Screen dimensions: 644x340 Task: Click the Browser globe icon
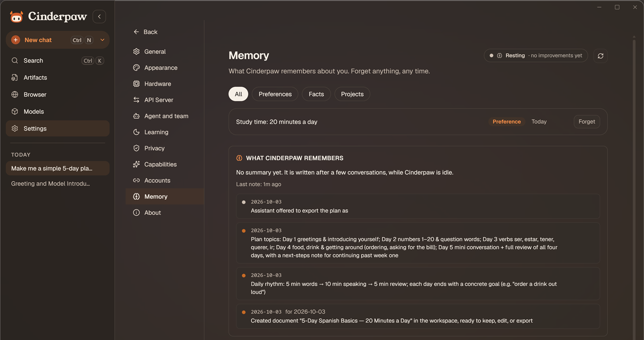coord(15,94)
